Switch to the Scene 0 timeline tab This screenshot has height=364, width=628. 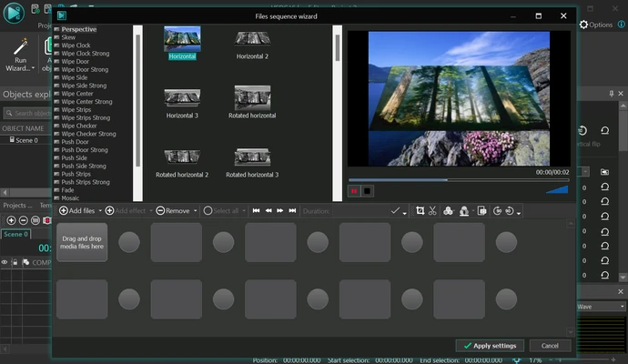pos(15,234)
